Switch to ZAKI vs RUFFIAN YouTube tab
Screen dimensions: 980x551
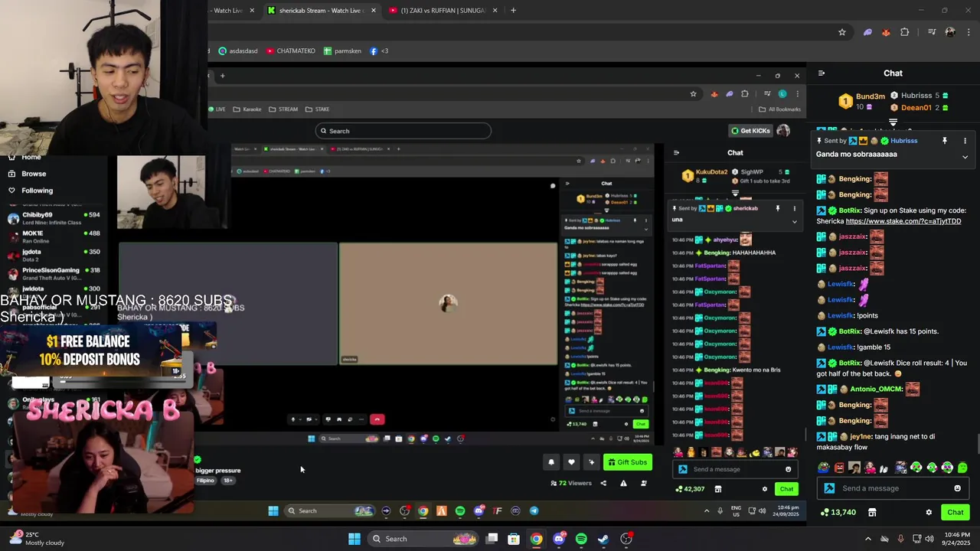coord(443,11)
